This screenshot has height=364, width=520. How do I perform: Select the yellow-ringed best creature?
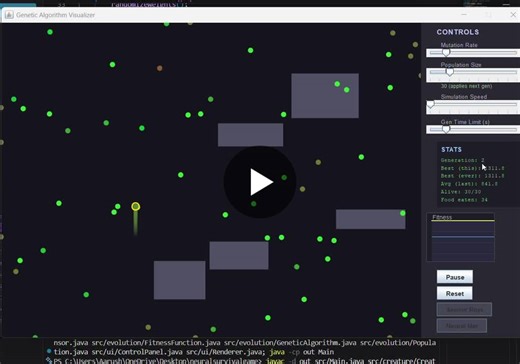135,207
